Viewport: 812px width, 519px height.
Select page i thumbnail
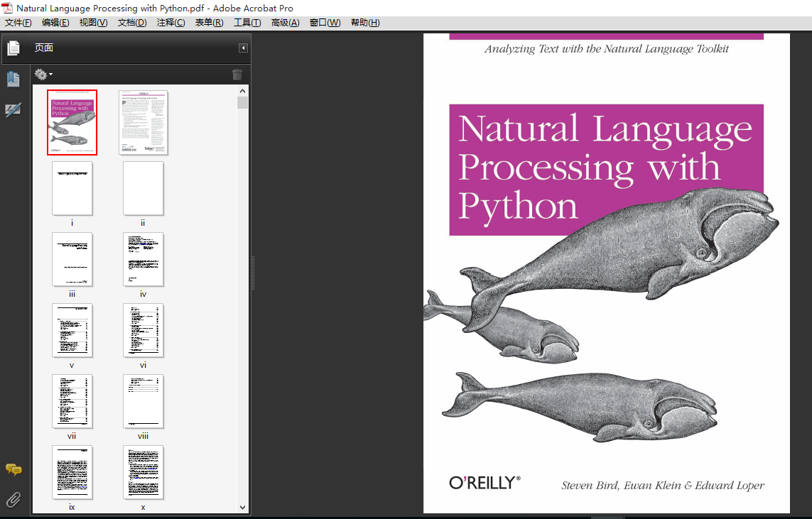coord(72,188)
